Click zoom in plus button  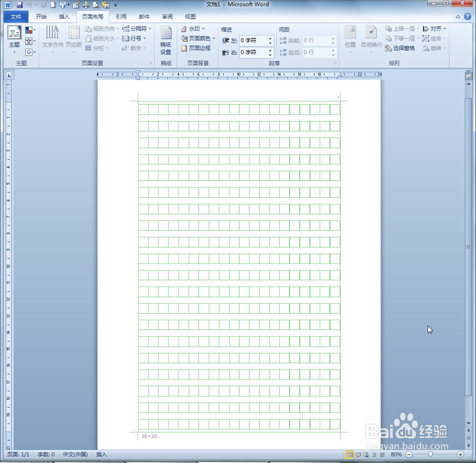(460, 454)
